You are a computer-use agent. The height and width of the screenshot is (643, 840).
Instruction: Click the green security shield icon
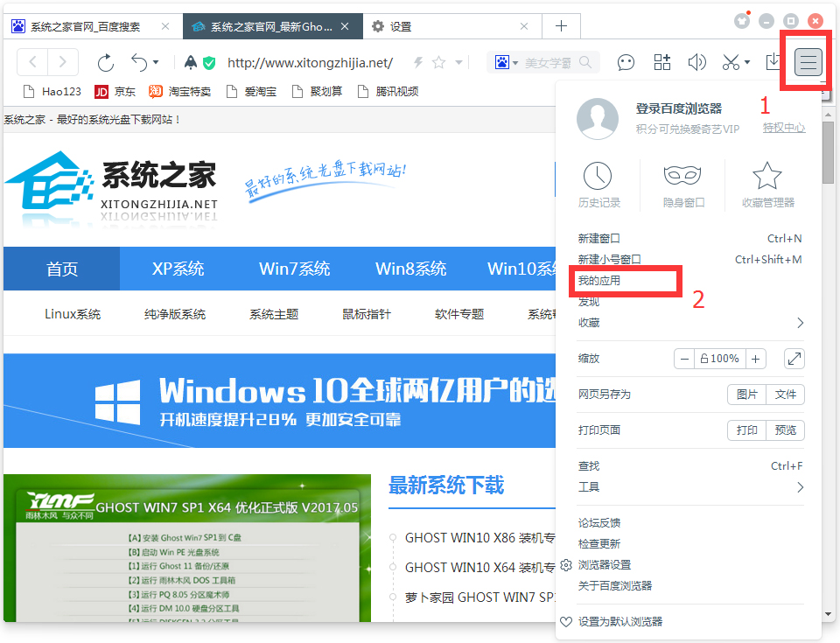pos(209,63)
